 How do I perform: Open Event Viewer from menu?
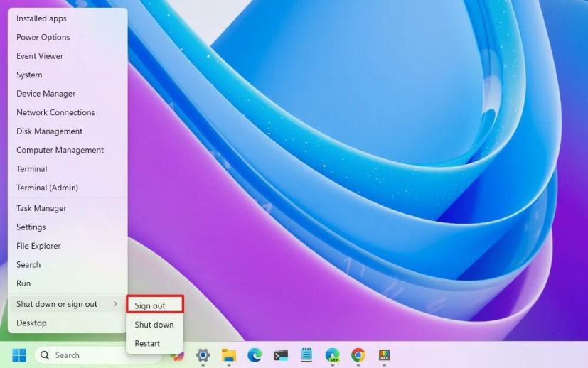point(68,56)
